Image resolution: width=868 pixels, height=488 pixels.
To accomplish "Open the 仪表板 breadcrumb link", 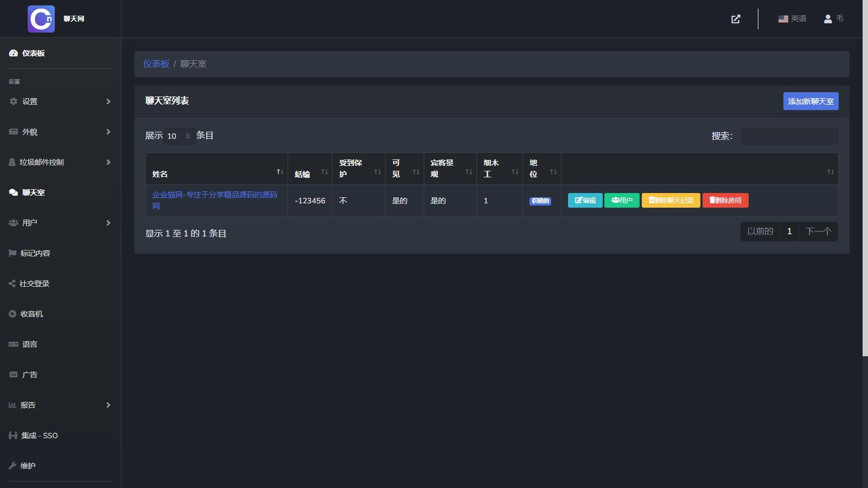I will 156,64.
